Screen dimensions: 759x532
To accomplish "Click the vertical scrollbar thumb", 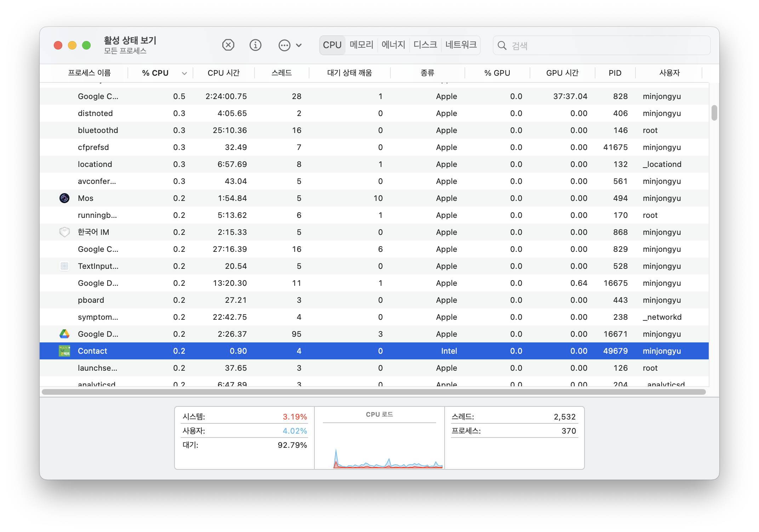I will pyautogui.click(x=714, y=113).
